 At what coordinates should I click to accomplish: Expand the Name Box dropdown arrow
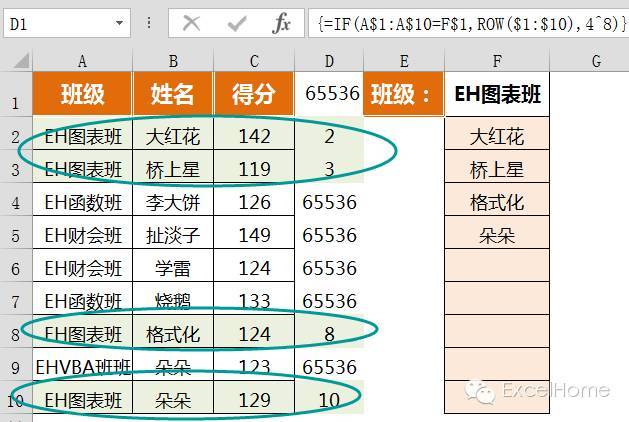pos(119,23)
